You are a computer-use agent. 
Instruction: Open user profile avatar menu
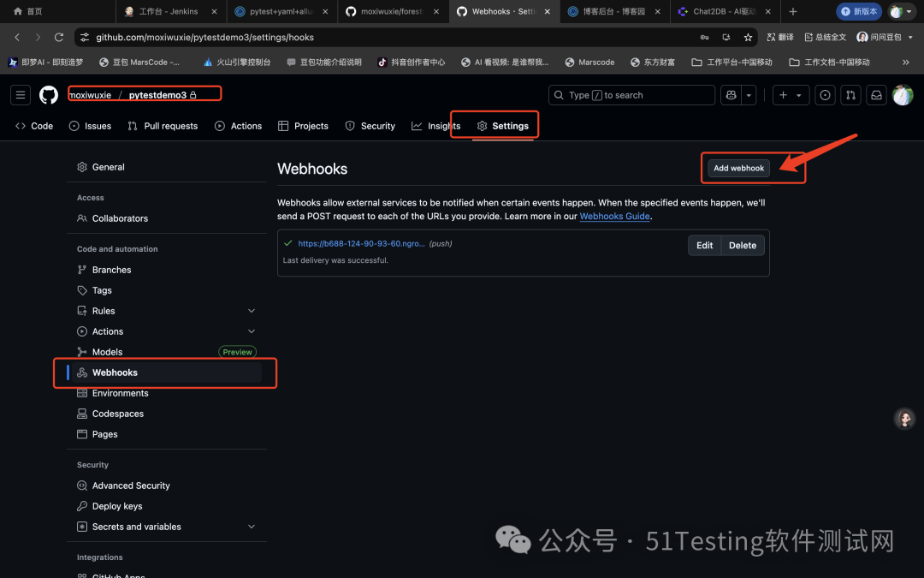tap(903, 95)
